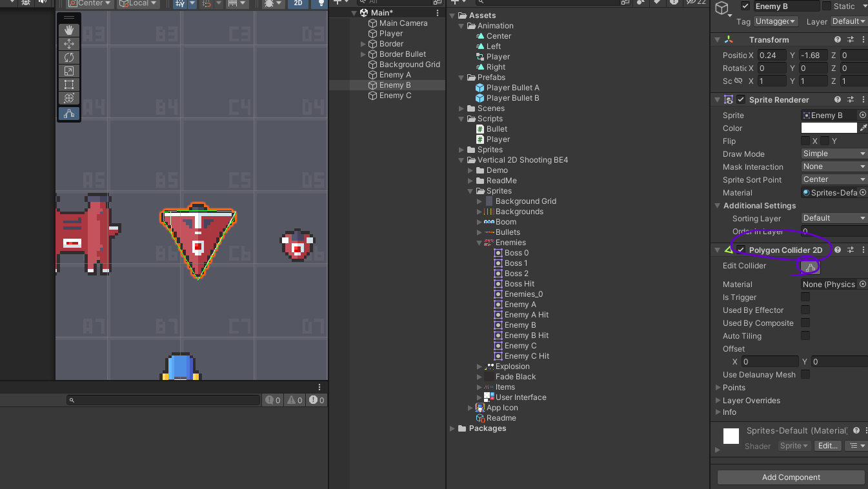This screenshot has width=868, height=489.
Task: Toggle constrained scale proportions link icon
Action: (x=738, y=81)
